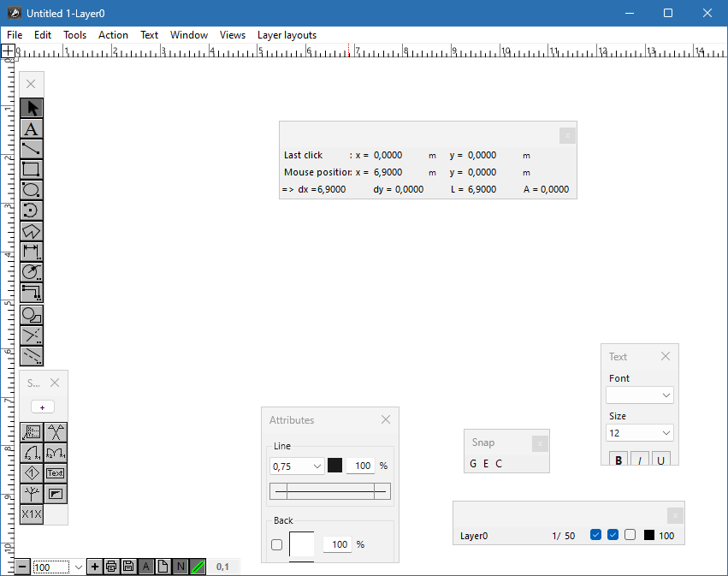Open the Layer layouts menu
The width and height of the screenshot is (728, 576).
287,35
